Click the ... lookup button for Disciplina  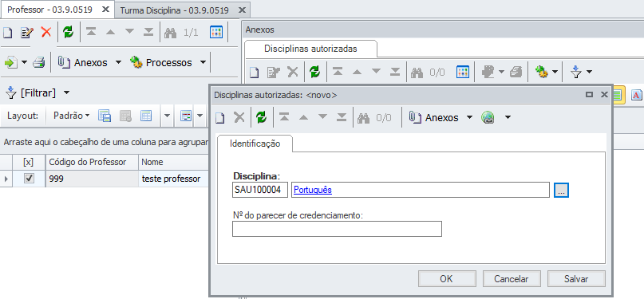561,190
